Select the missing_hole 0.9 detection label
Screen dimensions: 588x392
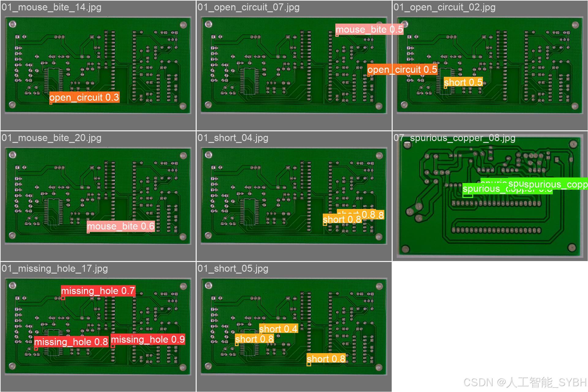pyautogui.click(x=148, y=339)
